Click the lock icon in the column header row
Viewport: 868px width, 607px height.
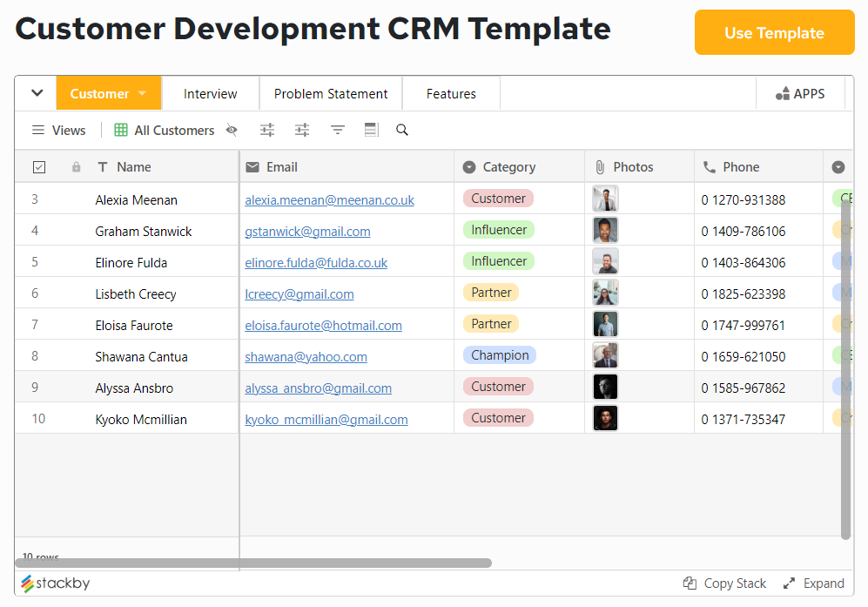point(75,166)
